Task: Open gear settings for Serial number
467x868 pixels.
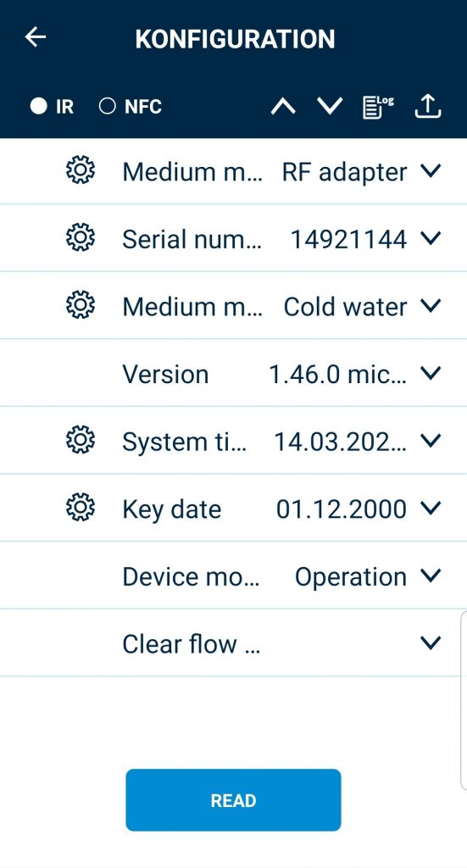Action: point(81,238)
